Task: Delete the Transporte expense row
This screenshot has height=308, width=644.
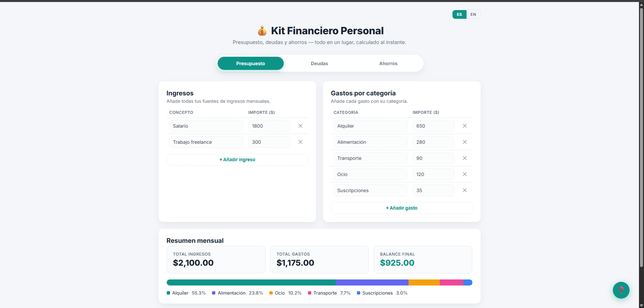Action: [465, 158]
